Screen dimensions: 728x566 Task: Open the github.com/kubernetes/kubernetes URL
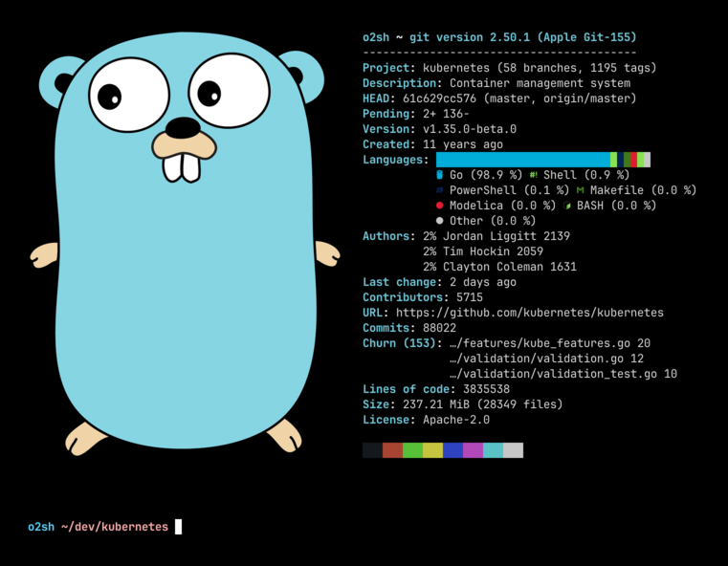pos(529,313)
